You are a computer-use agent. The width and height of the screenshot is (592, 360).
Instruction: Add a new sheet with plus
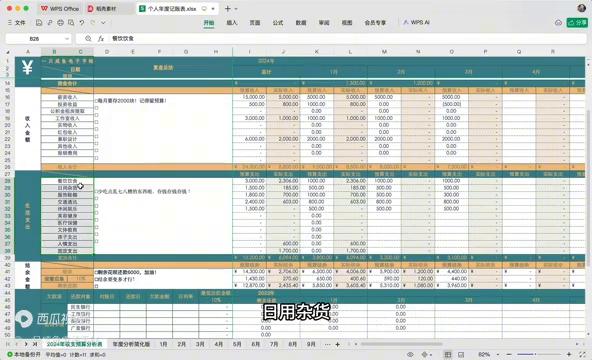(x=338, y=345)
